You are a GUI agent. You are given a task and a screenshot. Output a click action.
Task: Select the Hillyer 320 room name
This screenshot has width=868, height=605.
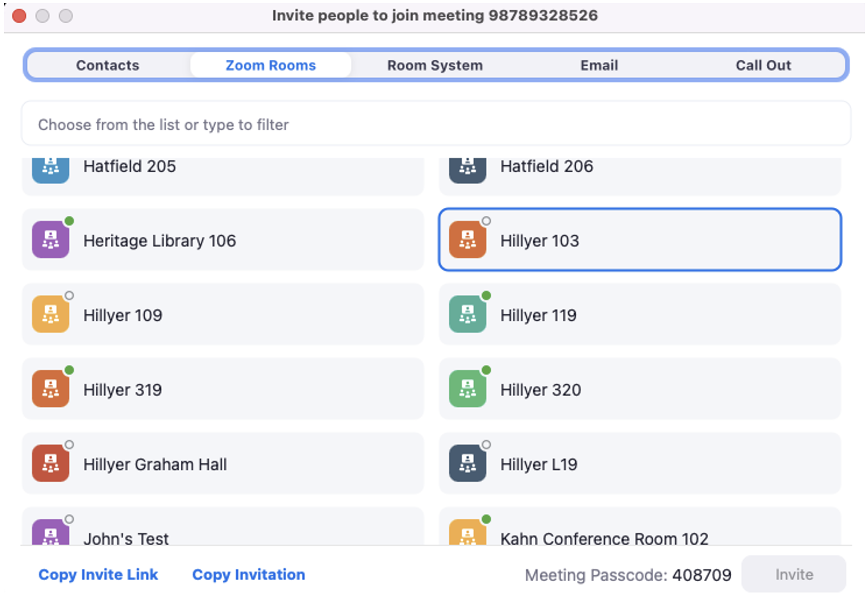pos(541,390)
